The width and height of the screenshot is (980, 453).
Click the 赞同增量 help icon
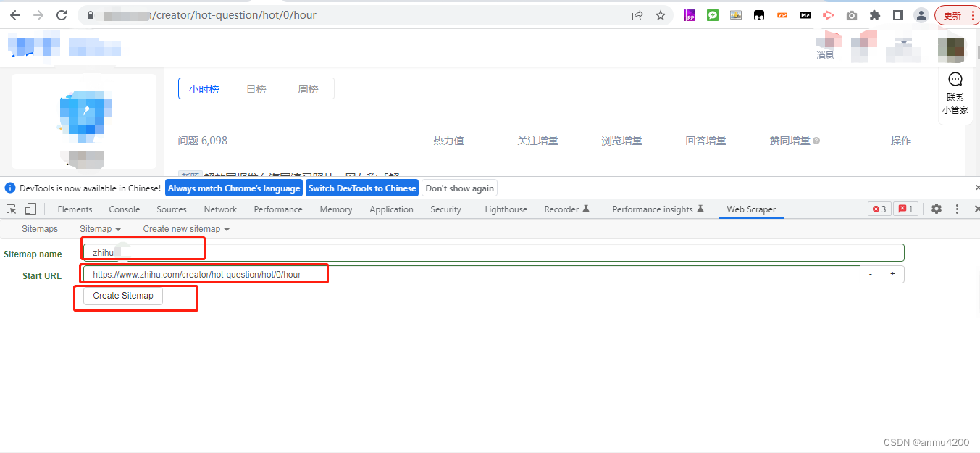[816, 141]
